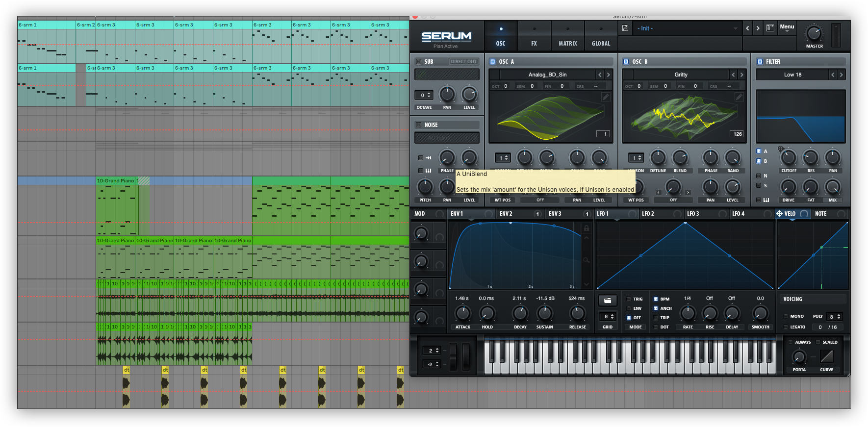Go to the previous preset with the left arrow
The height and width of the screenshot is (427, 868).
coord(747,28)
